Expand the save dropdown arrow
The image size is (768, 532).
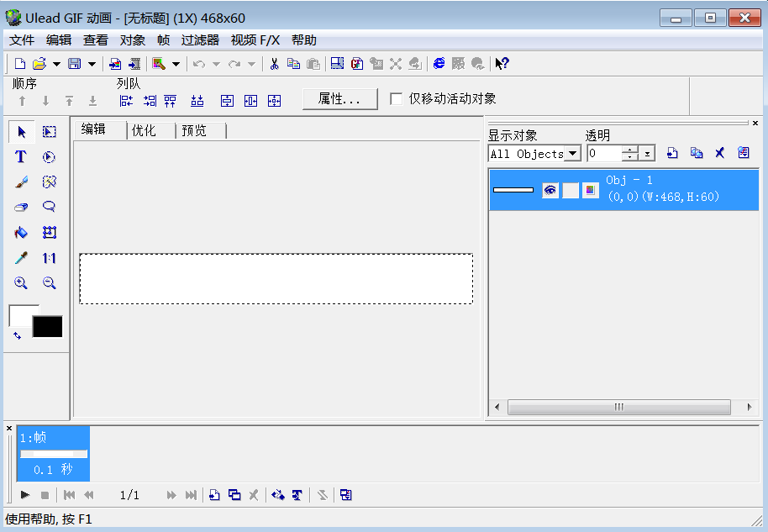click(x=92, y=64)
